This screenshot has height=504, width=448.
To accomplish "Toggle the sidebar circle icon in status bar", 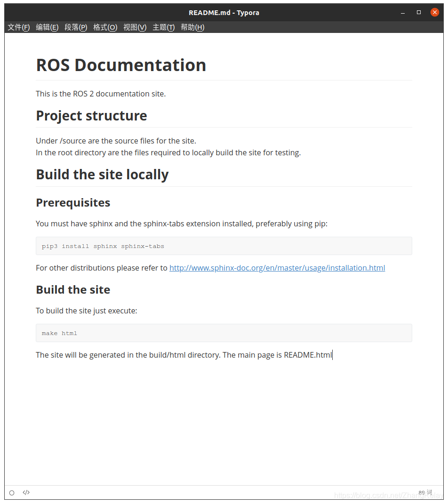I will point(12,493).
